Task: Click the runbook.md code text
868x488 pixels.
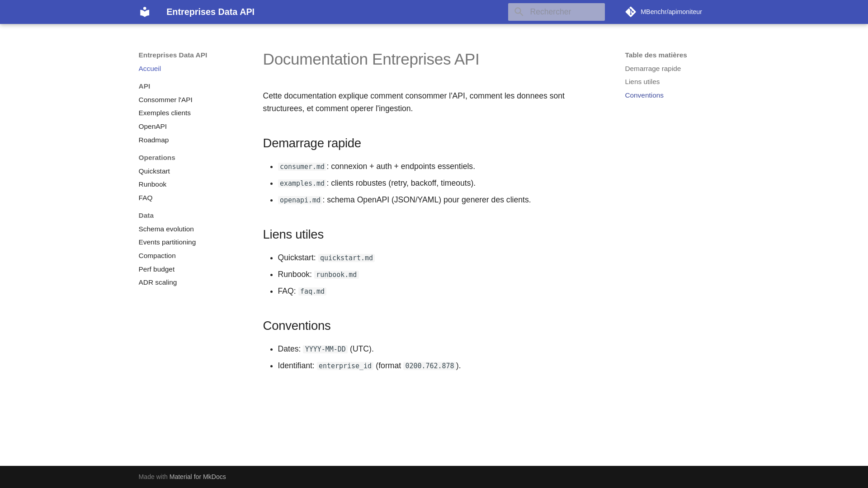Action: (x=336, y=275)
